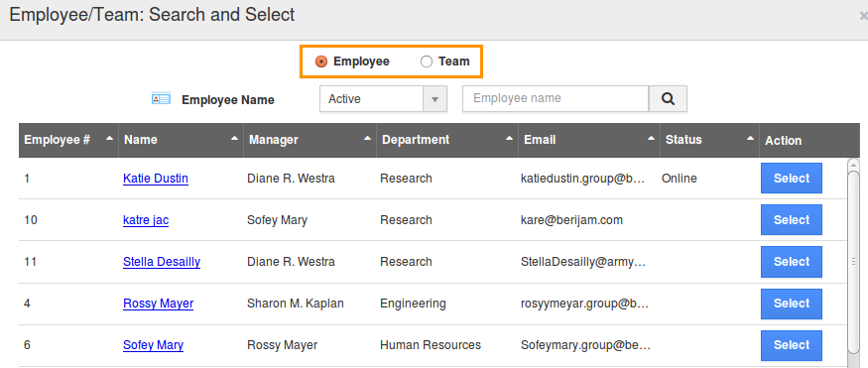The height and width of the screenshot is (368, 868).
Task: Open Stella Desailly's profile link
Action: click(x=162, y=261)
